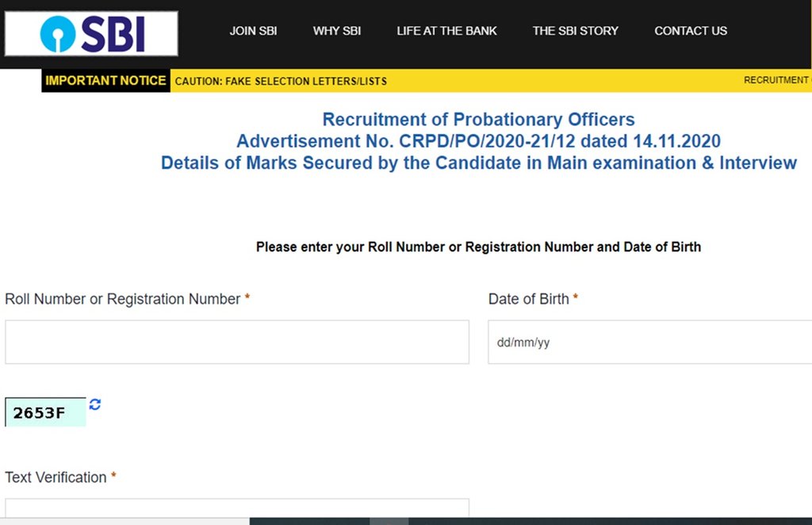Click the SBI bank logo
Image resolution: width=812 pixels, height=525 pixels.
pos(90,33)
